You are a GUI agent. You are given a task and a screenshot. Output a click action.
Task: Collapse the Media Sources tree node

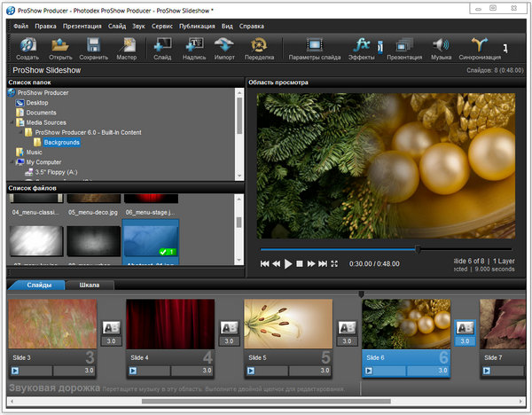[x=12, y=122]
